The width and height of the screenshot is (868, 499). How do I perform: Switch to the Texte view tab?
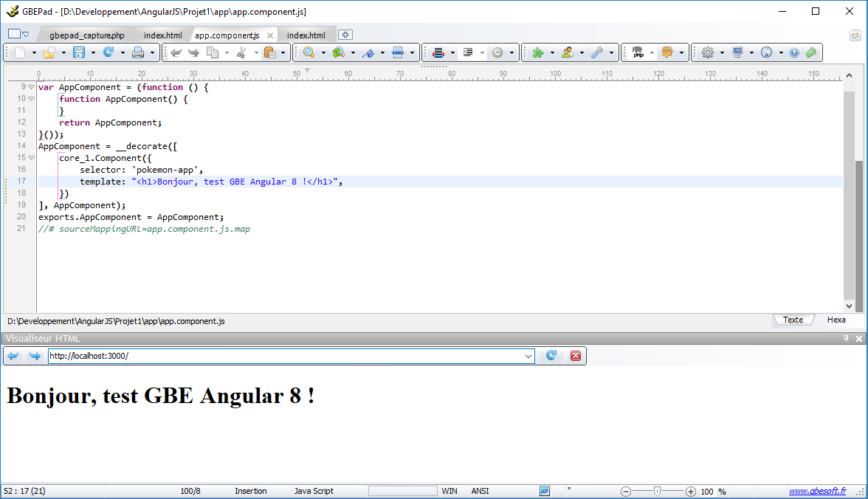tap(793, 320)
